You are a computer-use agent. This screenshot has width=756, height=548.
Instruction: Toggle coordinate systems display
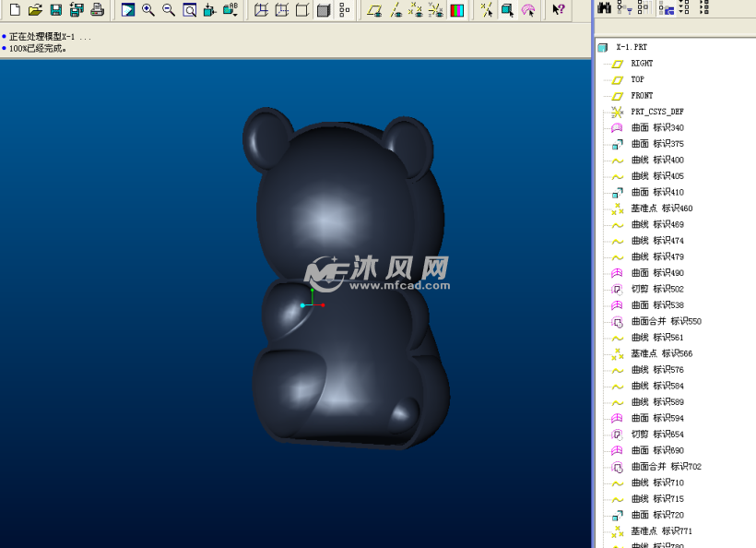tap(436, 9)
